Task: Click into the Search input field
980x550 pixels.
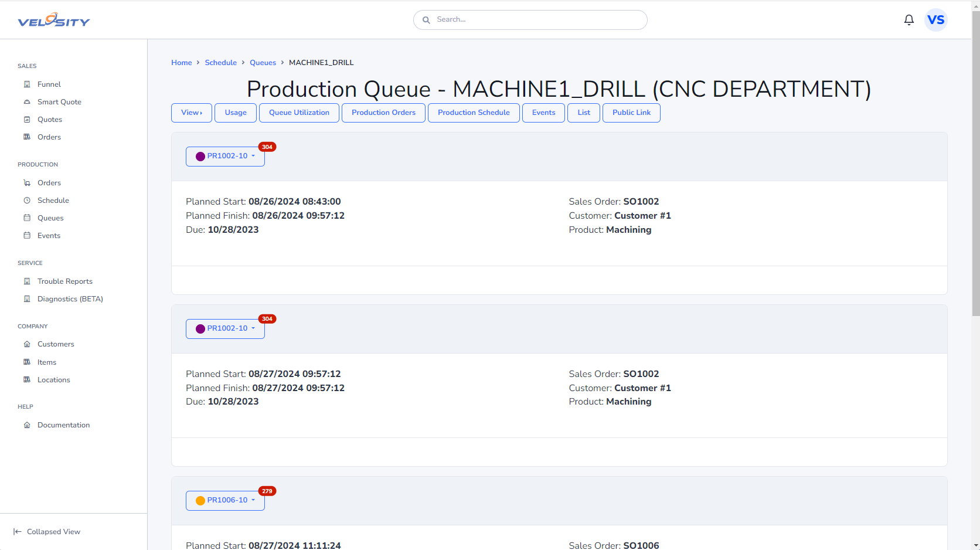Action: [536, 20]
